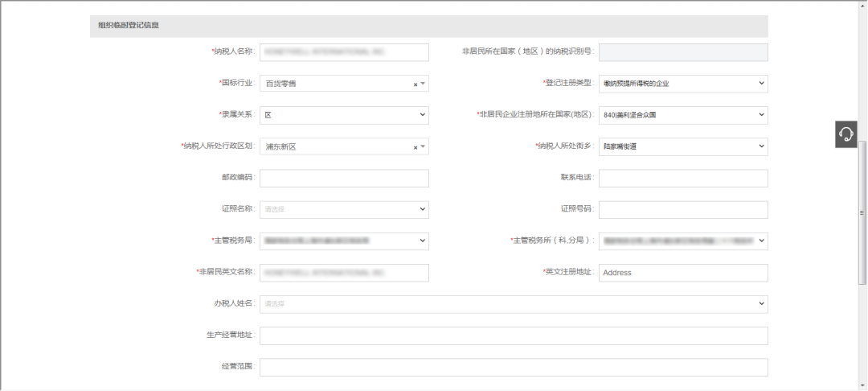Click the 经营范围 input field
Image resolution: width=868 pixels, height=391 pixels.
pyautogui.click(x=514, y=367)
